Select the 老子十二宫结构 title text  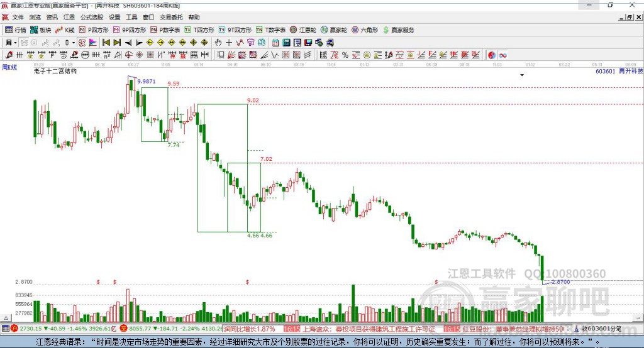[55, 71]
